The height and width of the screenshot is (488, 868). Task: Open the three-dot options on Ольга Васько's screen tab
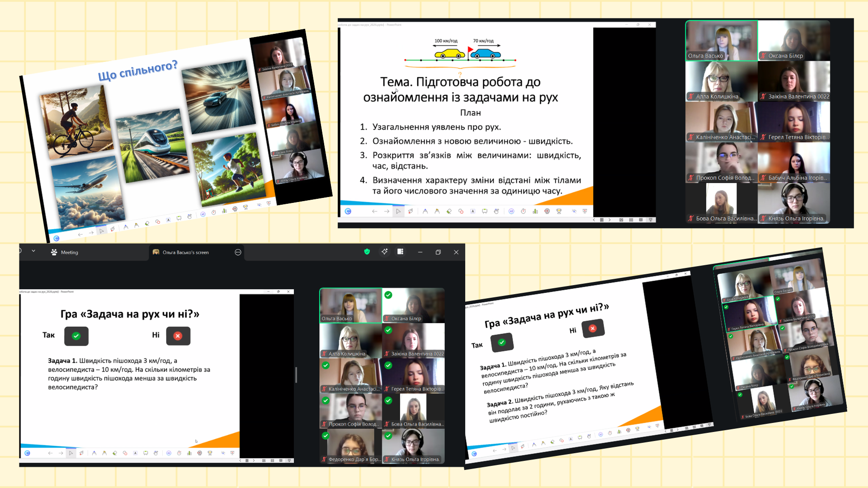(238, 252)
